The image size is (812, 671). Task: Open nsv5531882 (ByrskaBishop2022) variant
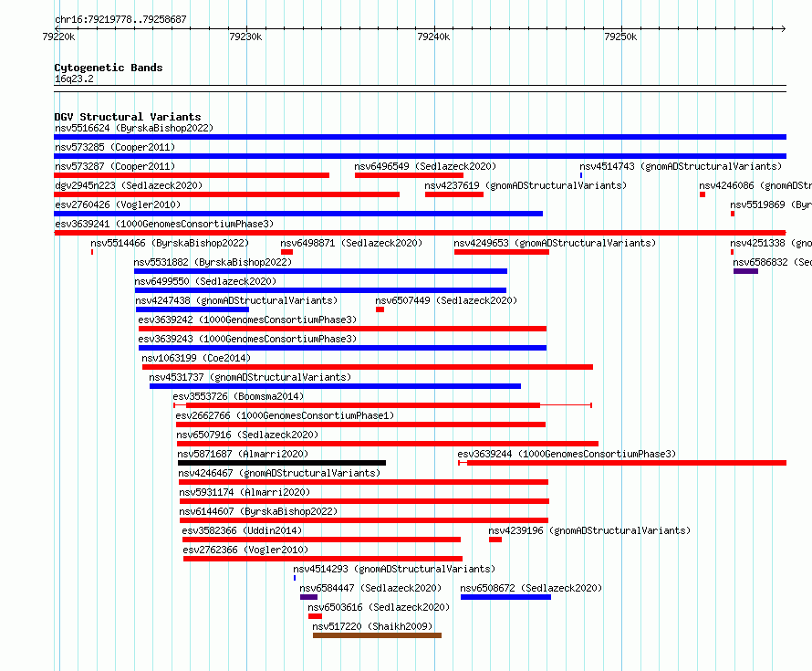point(213,262)
